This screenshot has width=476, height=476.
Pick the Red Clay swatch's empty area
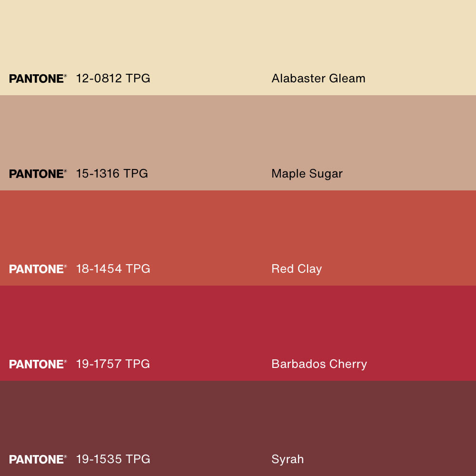tap(238, 224)
